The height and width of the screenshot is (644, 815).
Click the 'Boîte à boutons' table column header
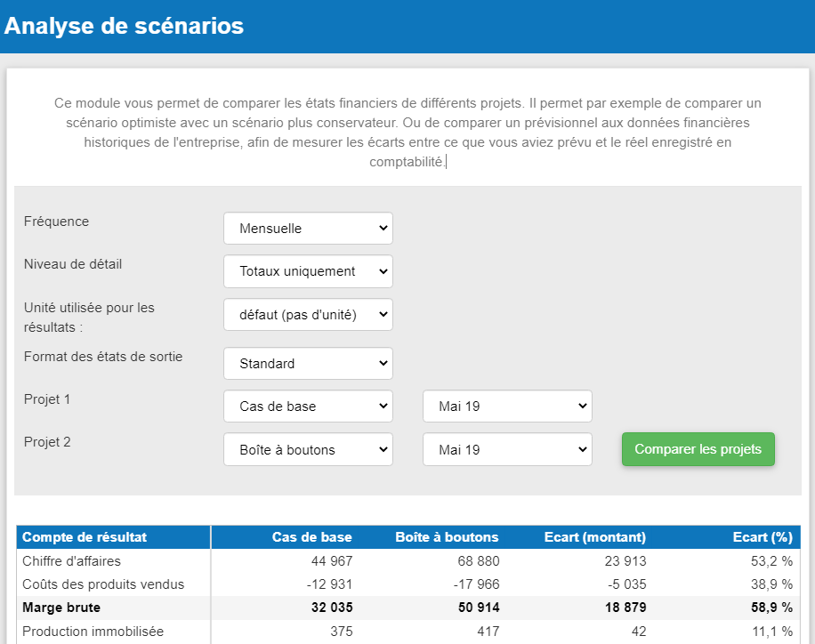click(x=447, y=537)
